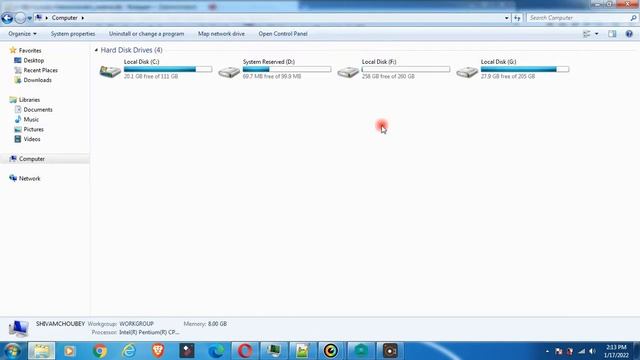Open the Pictures library
Screen dimensions: 640x360
tap(33, 129)
